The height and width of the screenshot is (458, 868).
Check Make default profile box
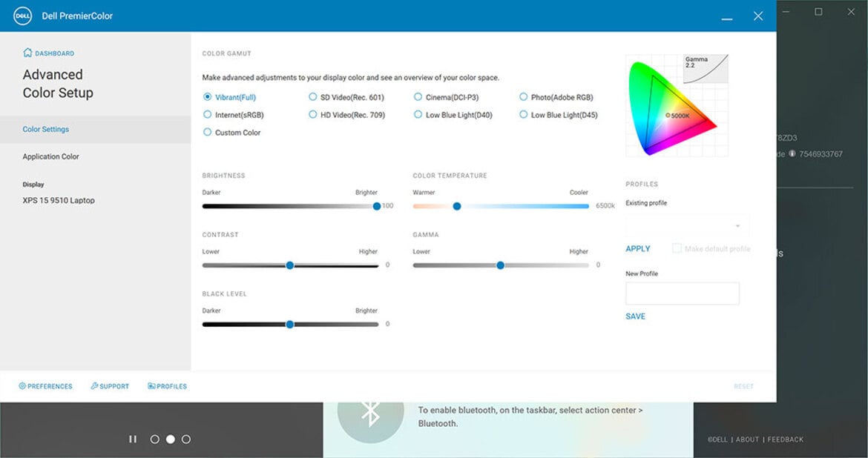point(677,248)
